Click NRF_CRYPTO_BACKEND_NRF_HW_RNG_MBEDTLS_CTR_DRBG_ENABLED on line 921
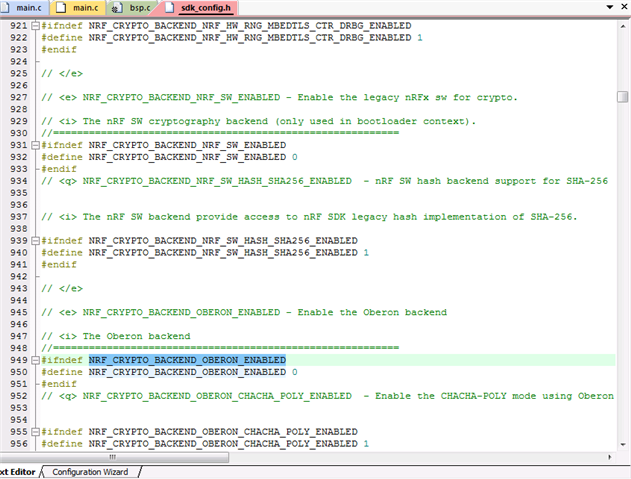 [x=250, y=26]
